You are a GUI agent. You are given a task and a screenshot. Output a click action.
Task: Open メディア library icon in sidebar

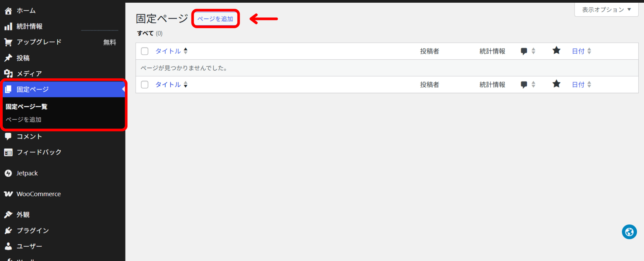[x=8, y=74]
